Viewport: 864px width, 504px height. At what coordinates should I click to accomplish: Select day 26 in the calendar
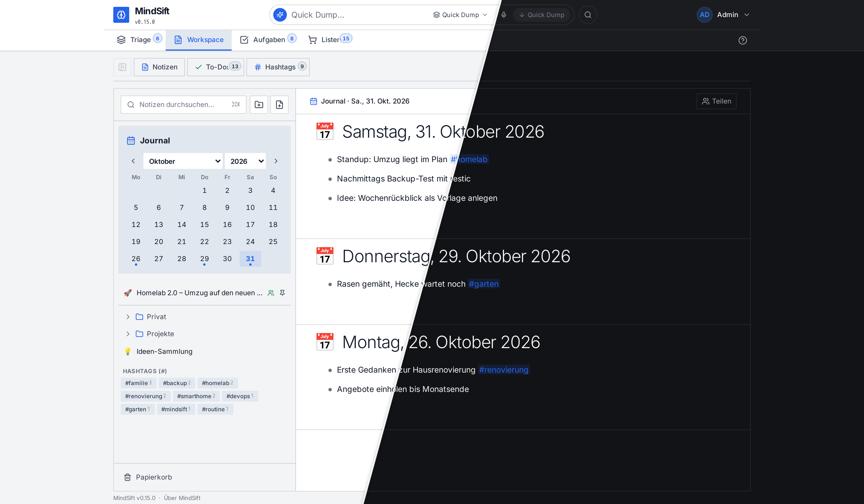pyautogui.click(x=136, y=259)
